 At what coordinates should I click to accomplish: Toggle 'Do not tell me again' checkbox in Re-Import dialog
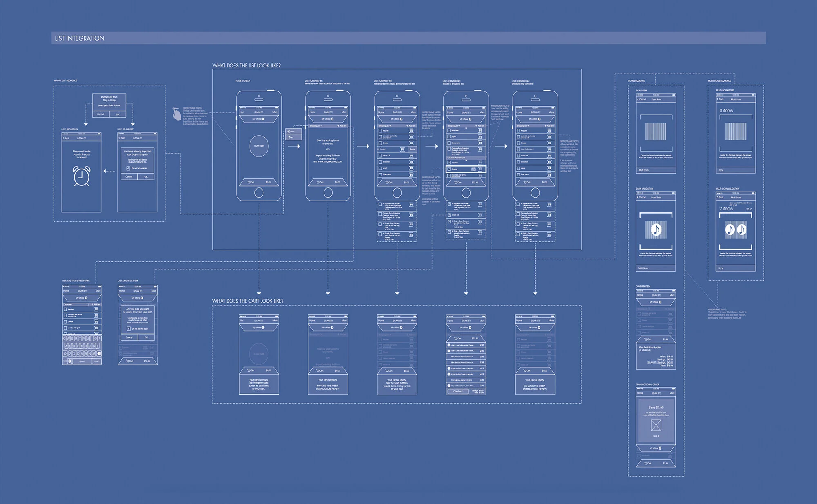128,168
